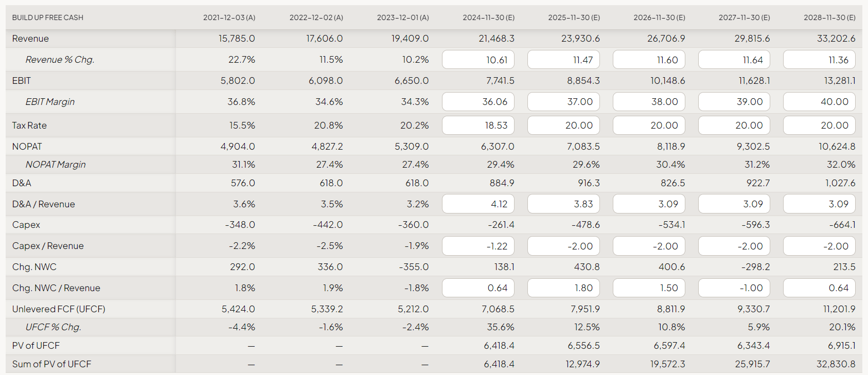Select the 2028 Revenue % Chg. input box
The image size is (868, 375).
(819, 60)
